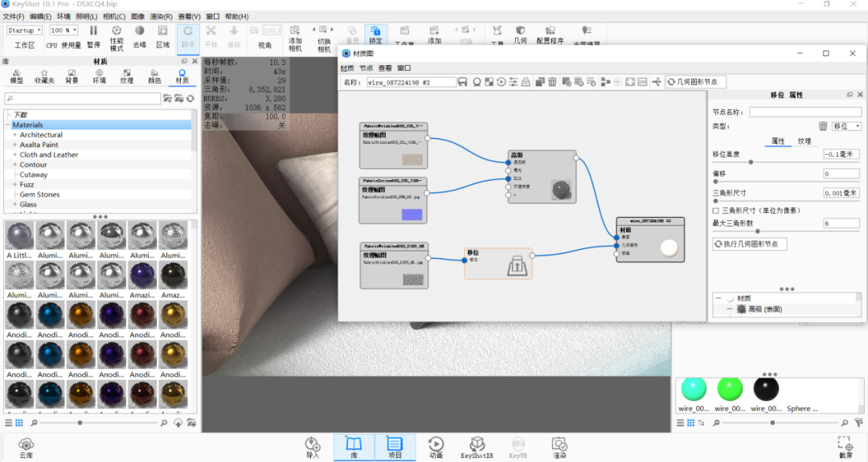The height and width of the screenshot is (462, 868).
Task: Duplicate the selected node in Material Graph
Action: (x=540, y=82)
